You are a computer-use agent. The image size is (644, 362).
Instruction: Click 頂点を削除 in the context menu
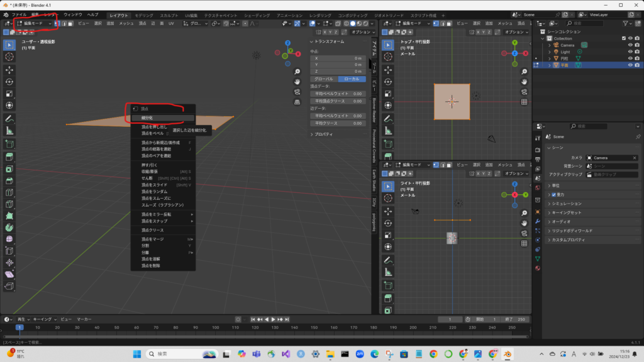pos(150,265)
